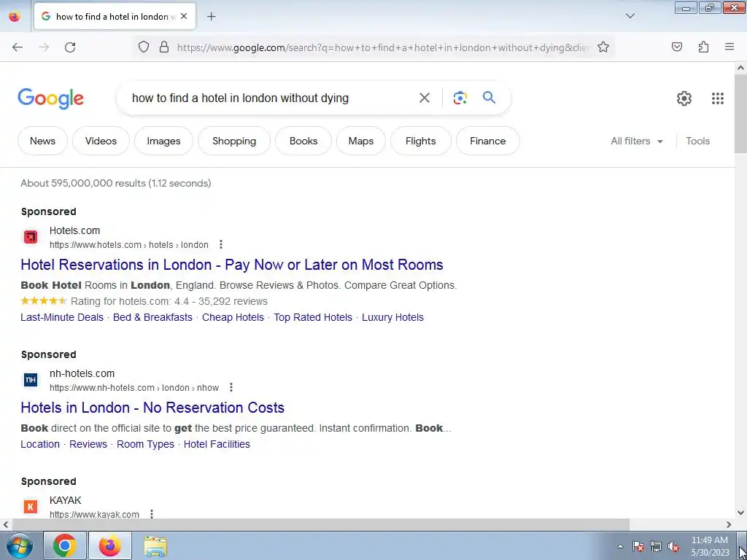Filter results by News
The height and width of the screenshot is (560, 747).
click(x=42, y=141)
